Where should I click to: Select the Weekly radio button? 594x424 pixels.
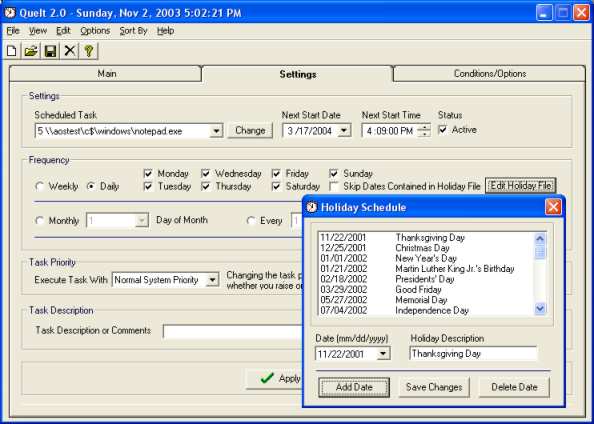pos(39,186)
